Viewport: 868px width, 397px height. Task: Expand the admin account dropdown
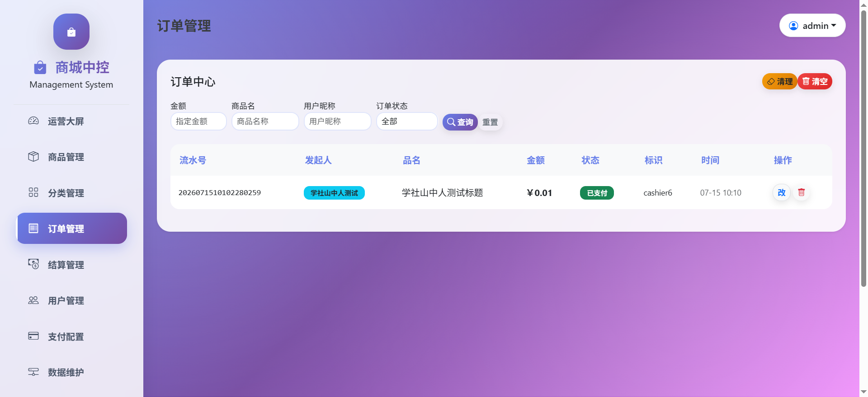[812, 25]
